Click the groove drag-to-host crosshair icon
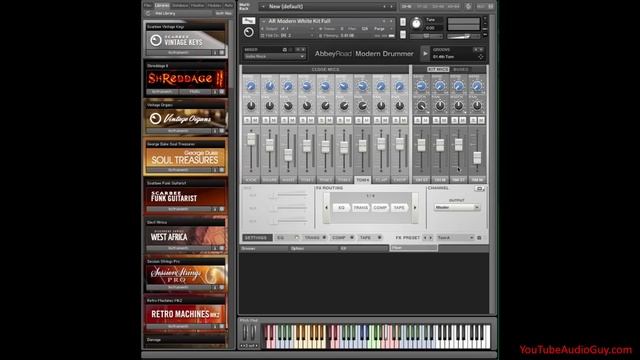 click(480, 57)
